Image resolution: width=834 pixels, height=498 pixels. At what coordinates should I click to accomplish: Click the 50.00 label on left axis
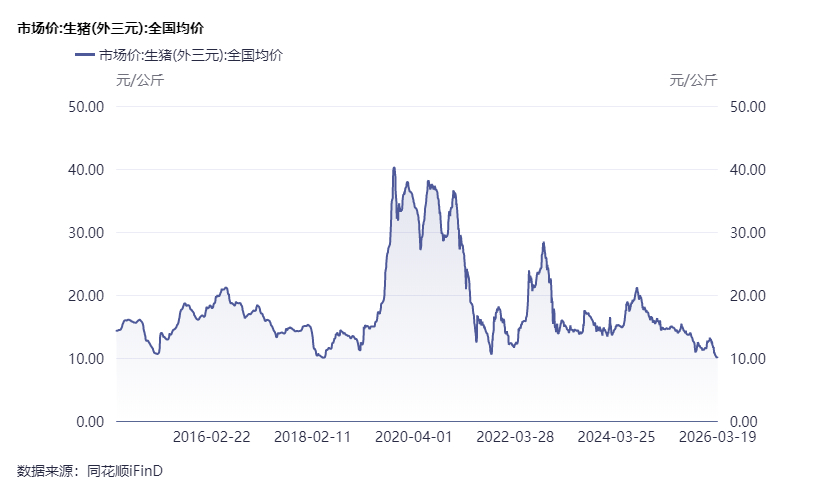(84, 106)
